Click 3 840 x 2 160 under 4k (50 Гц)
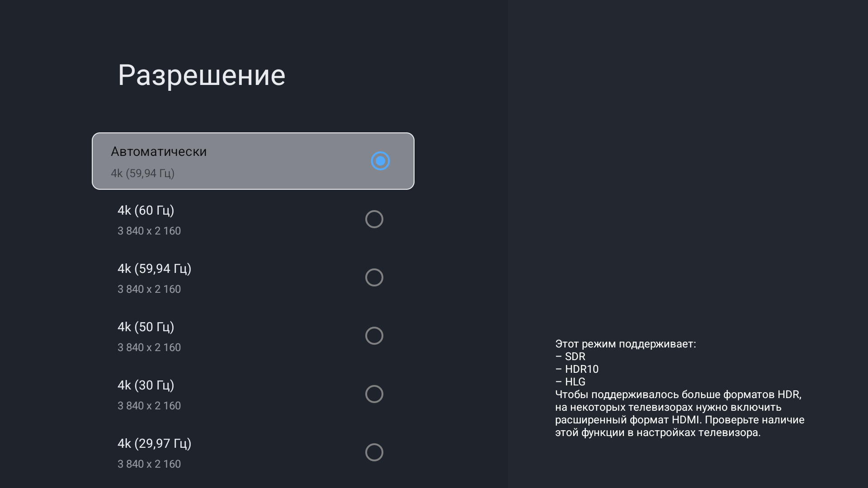Image resolution: width=868 pixels, height=488 pixels. point(149,347)
